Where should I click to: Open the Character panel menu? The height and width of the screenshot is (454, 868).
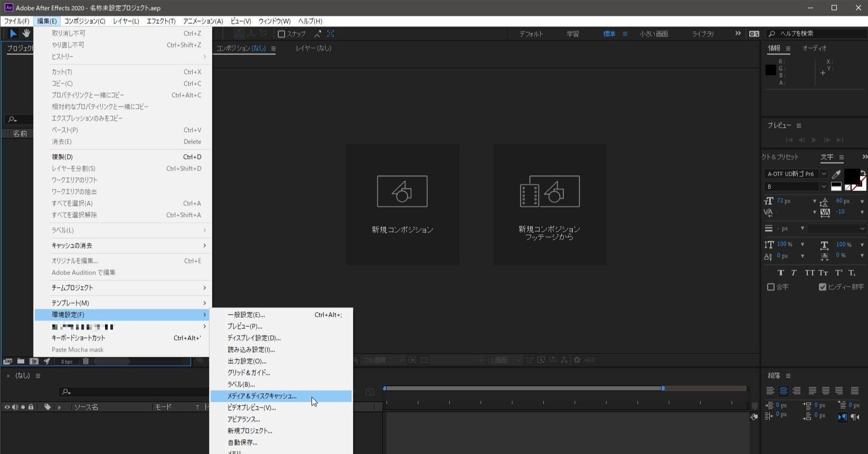[x=842, y=157]
